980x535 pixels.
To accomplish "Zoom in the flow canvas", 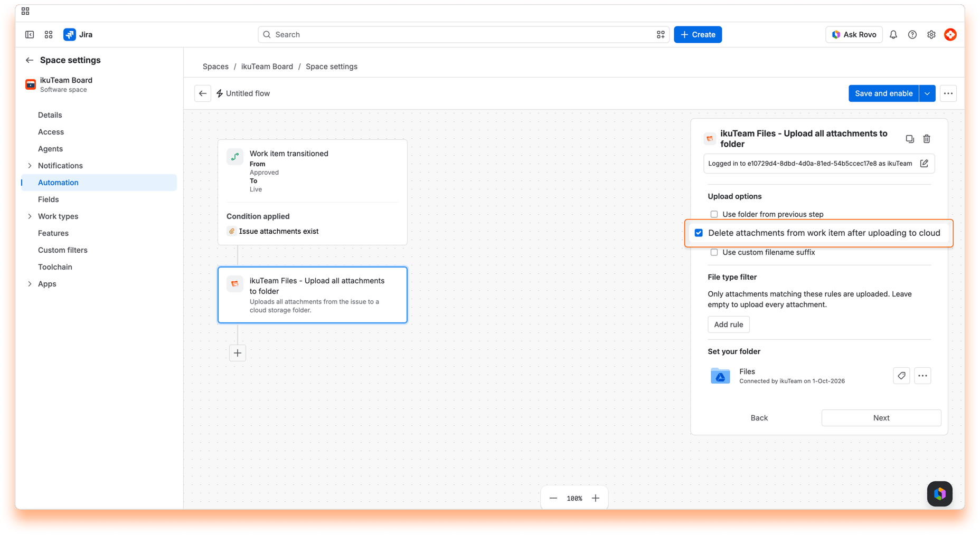I will coord(596,498).
